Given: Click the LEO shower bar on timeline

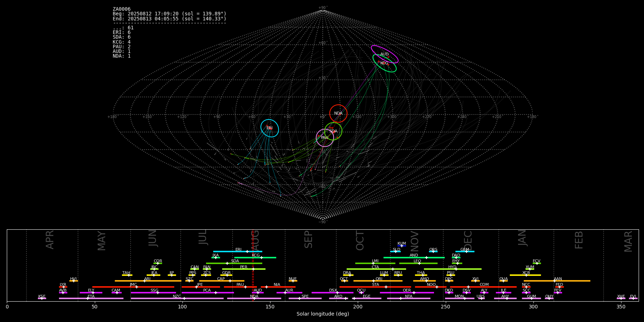Looking at the screenshot, I should coord(418,263).
